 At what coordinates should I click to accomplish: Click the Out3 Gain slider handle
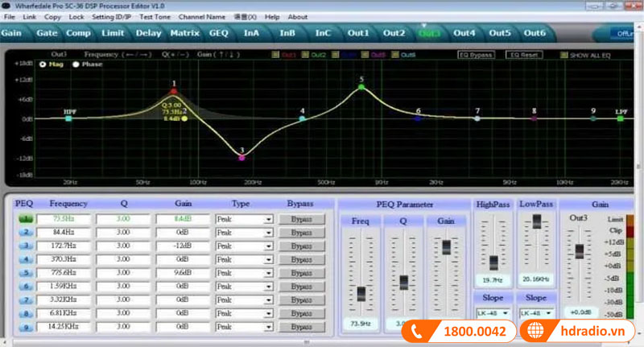(578, 251)
